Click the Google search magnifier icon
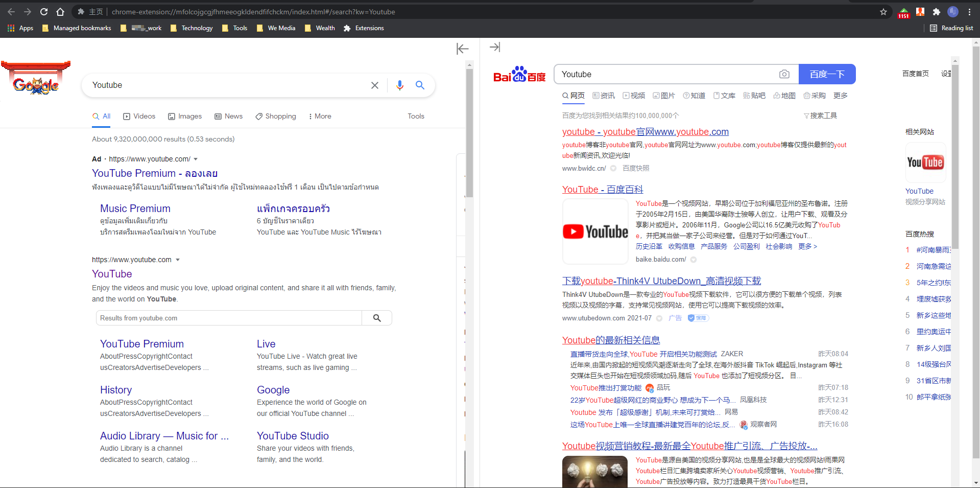The width and height of the screenshot is (980, 488). (420, 85)
